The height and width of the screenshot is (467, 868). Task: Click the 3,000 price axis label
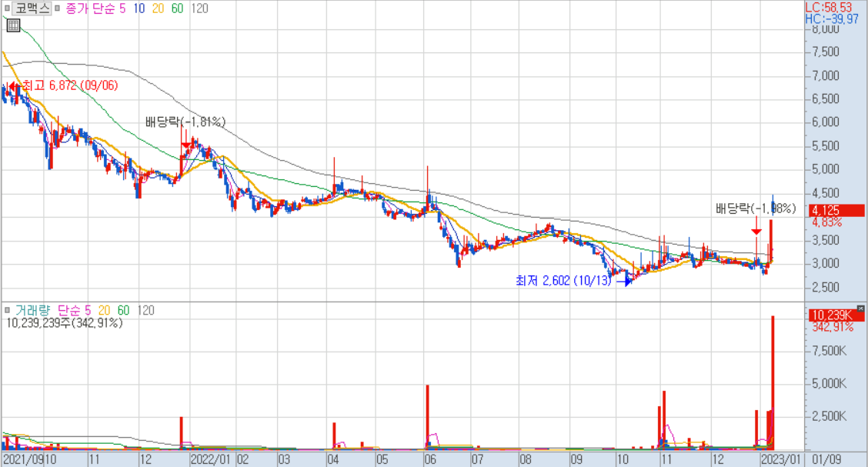click(826, 263)
